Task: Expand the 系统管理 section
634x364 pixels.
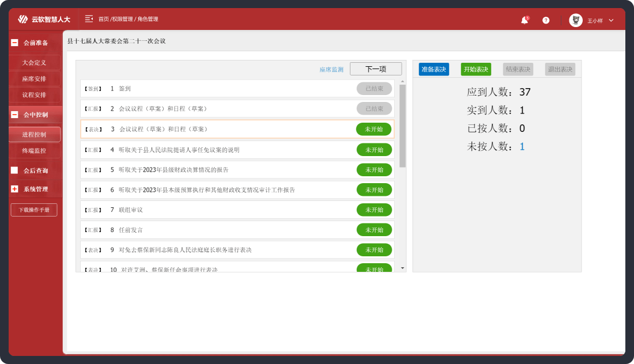Action: click(x=14, y=189)
